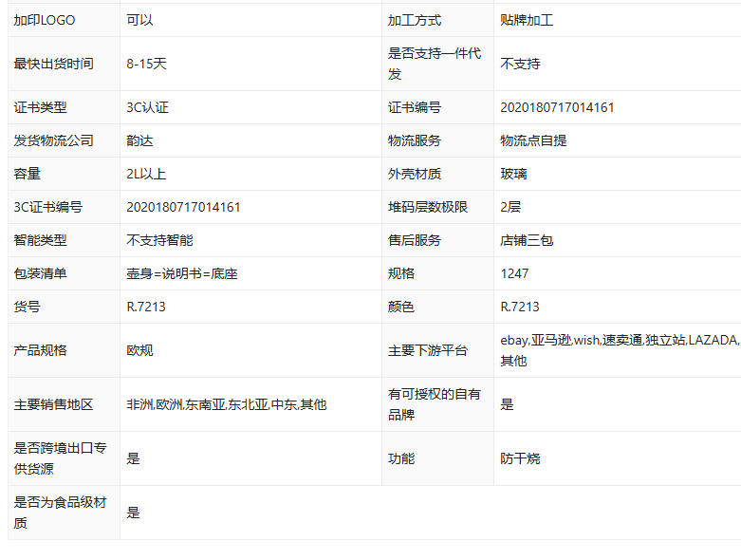The image size is (741, 560).
Task: Select the 3C认证 certificate type value
Action: coord(147,107)
